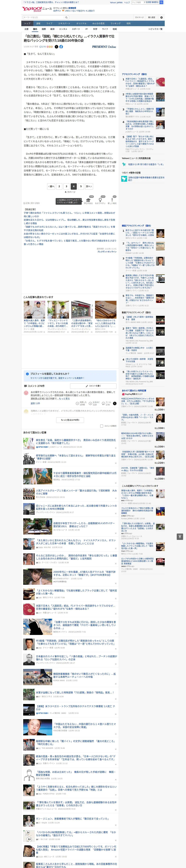Open プロフィールを設定してみませんか banner
Image resolution: width=186 pixels, height=868 pixels.
point(70,376)
